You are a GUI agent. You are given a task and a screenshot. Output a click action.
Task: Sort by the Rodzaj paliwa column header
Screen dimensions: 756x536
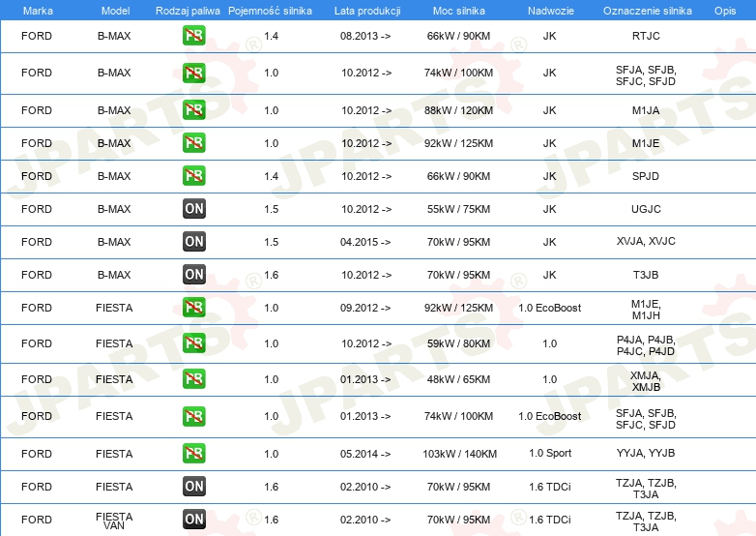point(187,10)
